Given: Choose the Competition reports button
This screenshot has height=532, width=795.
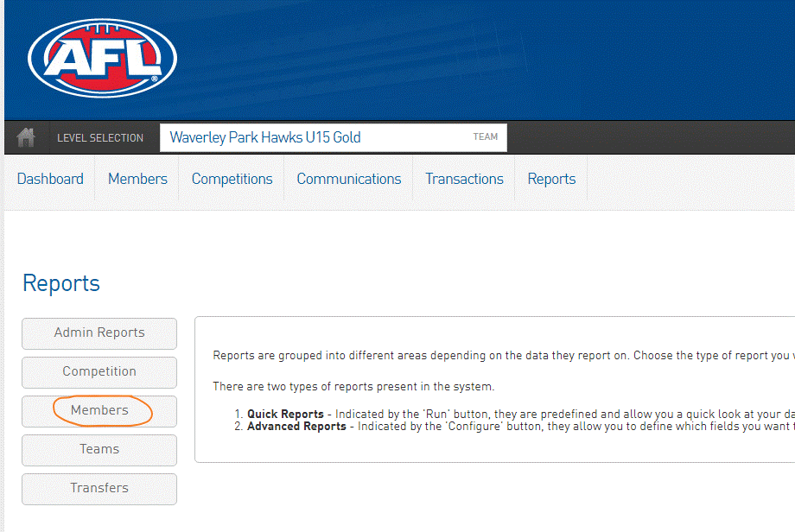Looking at the screenshot, I should tap(99, 371).
